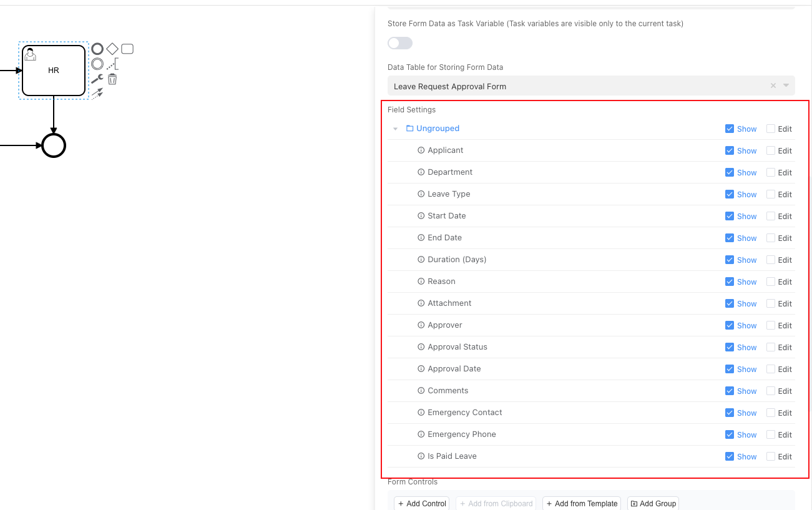812x510 pixels.
Task: Append a gateway diamond to HR task
Action: click(112, 49)
